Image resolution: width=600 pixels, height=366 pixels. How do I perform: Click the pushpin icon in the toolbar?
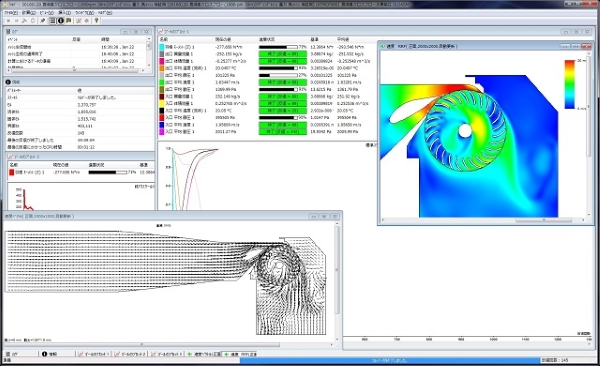pyautogui.click(x=42, y=21)
